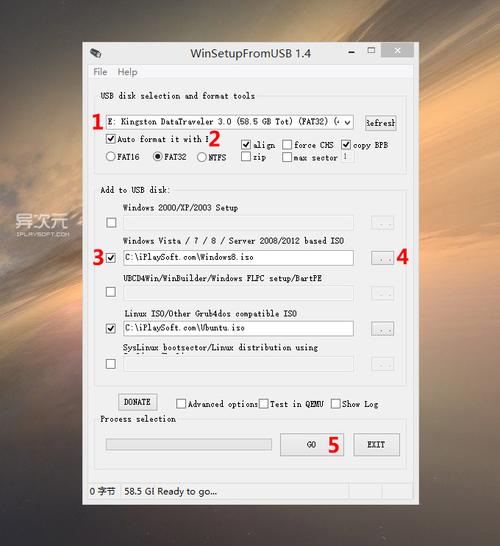Click the max sector value field
The height and width of the screenshot is (546, 500).
pyautogui.click(x=348, y=157)
